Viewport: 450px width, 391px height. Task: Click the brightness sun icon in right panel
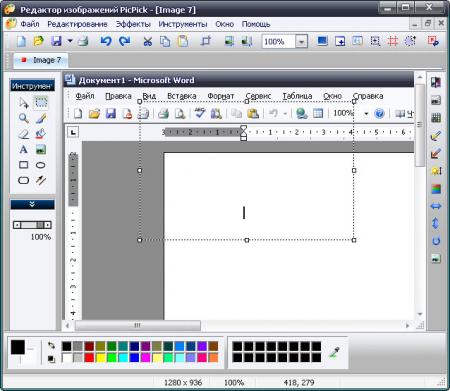tap(436, 171)
